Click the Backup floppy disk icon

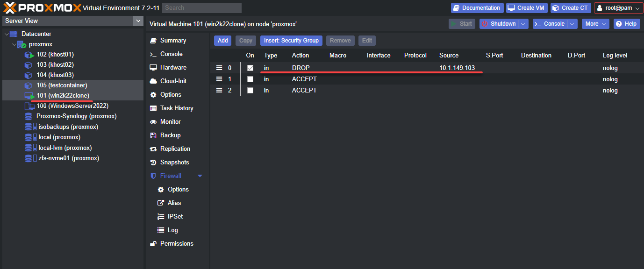(153, 135)
